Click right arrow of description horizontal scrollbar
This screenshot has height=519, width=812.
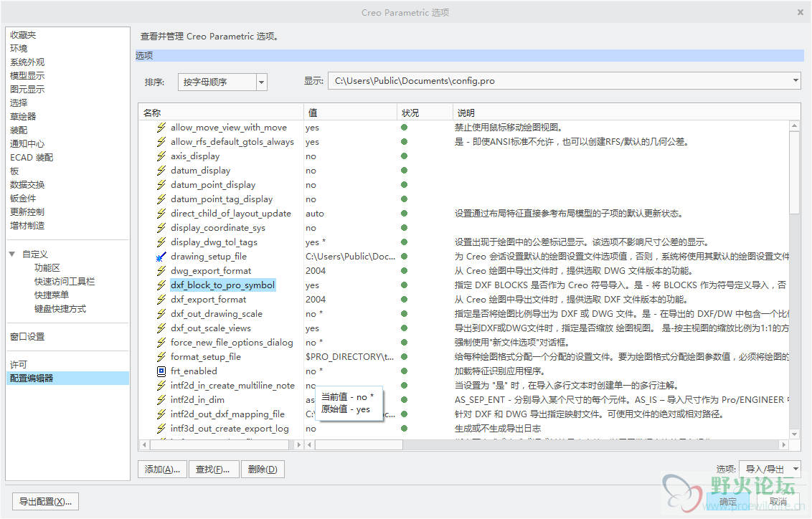point(784,444)
